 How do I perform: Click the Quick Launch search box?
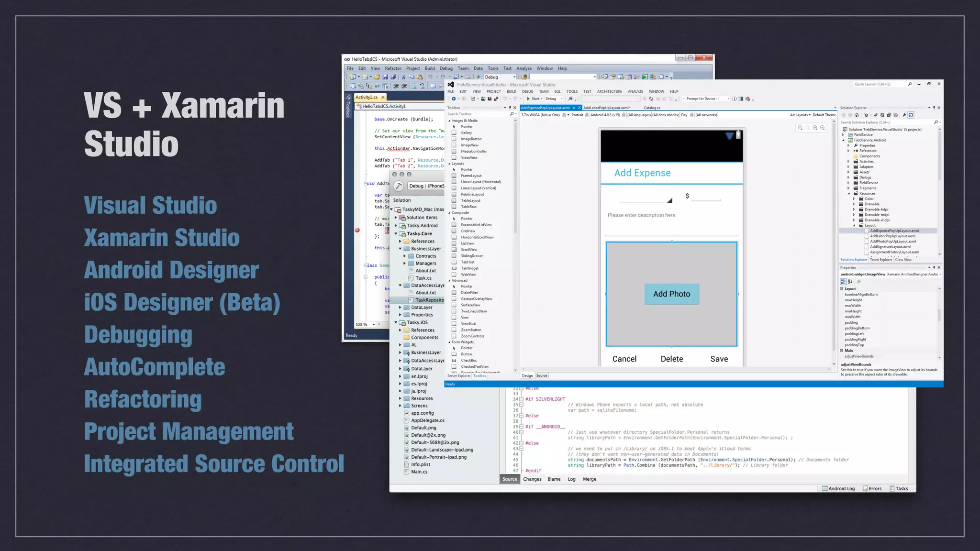click(883, 84)
